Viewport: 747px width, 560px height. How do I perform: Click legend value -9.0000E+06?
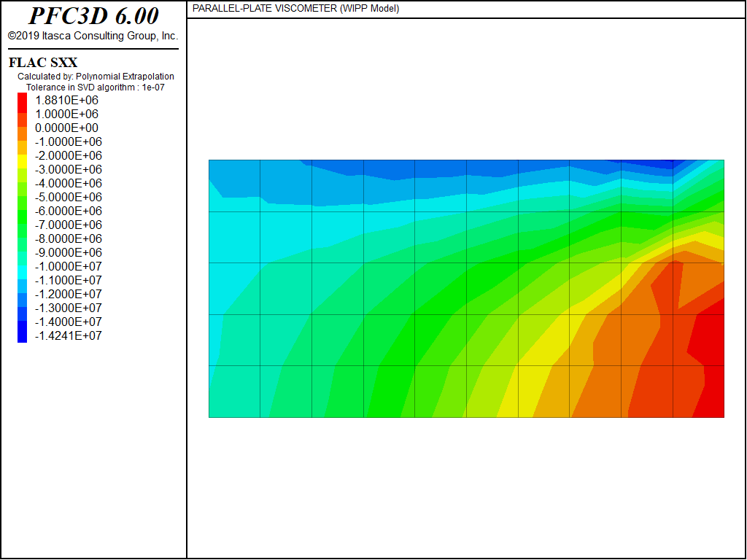click(x=68, y=252)
